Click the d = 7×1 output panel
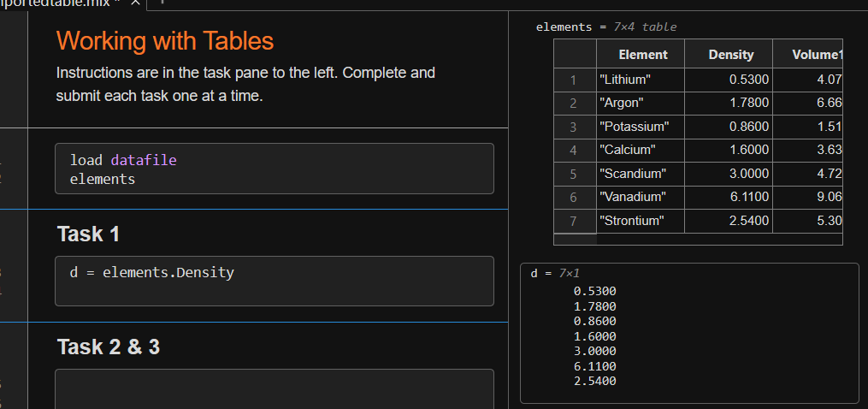868x409 pixels. (x=688, y=333)
